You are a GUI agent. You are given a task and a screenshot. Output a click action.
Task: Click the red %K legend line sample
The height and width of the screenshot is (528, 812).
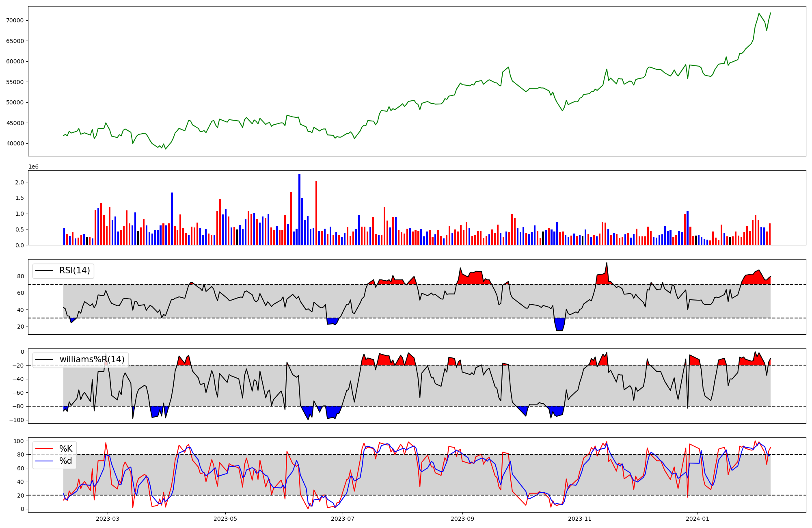coord(44,449)
